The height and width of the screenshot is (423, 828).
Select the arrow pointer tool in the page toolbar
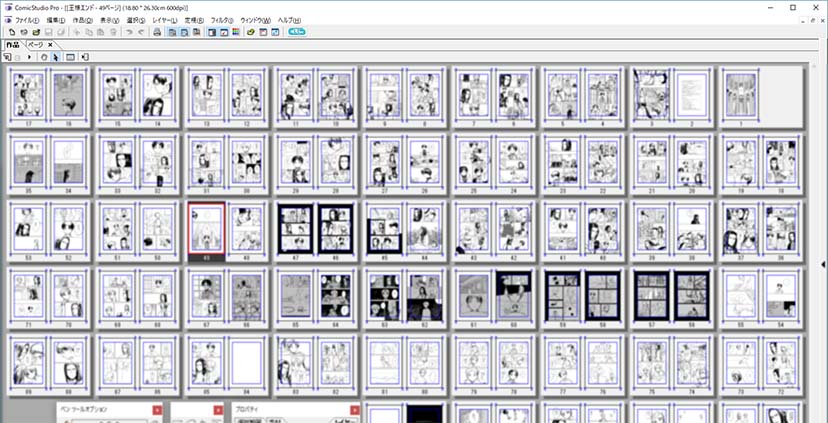pyautogui.click(x=55, y=57)
